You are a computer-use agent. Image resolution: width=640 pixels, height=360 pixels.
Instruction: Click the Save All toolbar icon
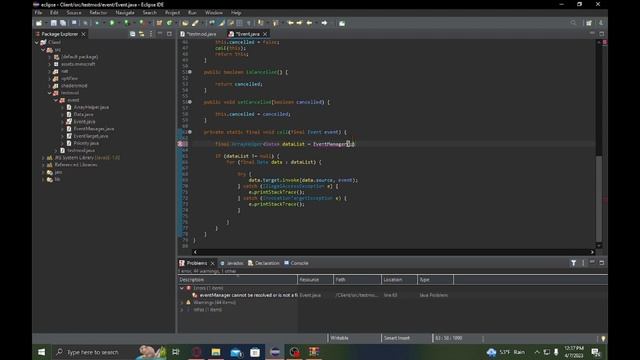click(63, 23)
